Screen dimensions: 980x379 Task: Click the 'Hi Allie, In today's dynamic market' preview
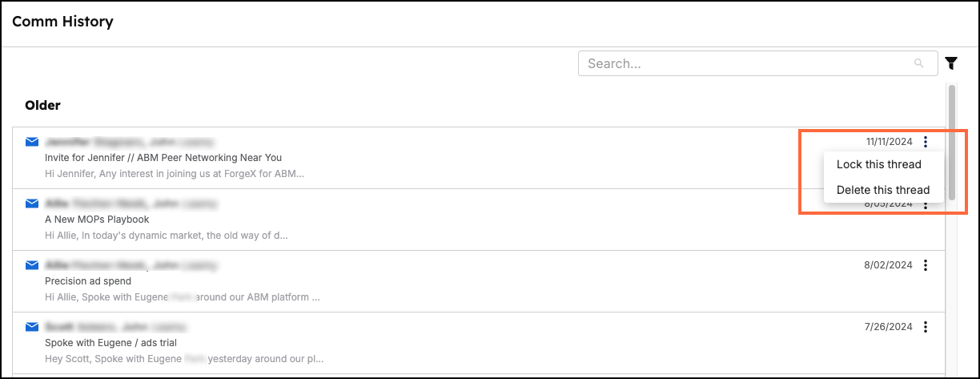pyautogui.click(x=167, y=236)
